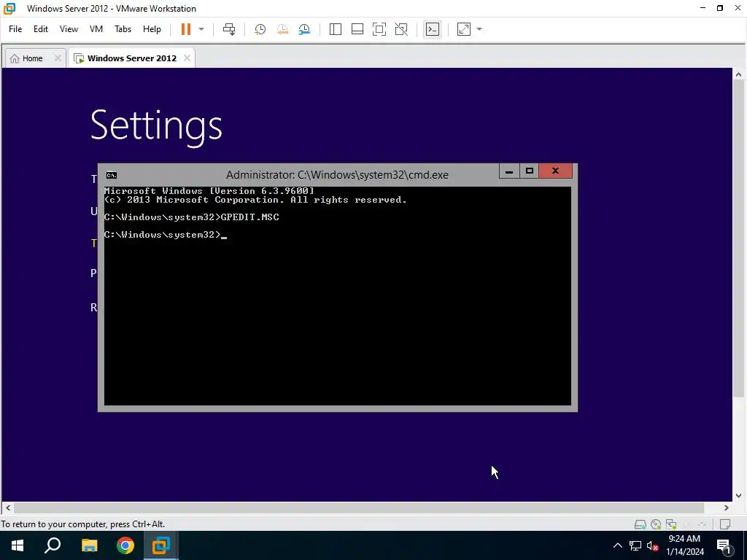This screenshot has width=747, height=560.
Task: Click the GPEDIT.MSC command text
Action: [x=250, y=217]
